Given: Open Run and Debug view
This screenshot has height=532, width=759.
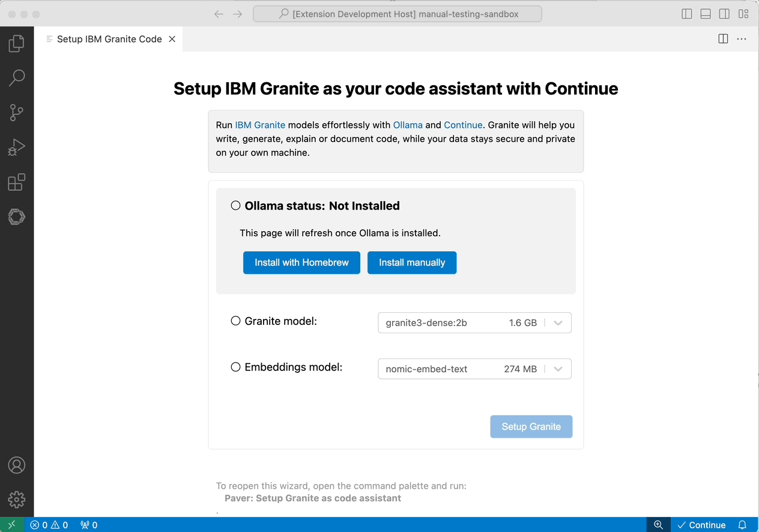Looking at the screenshot, I should (x=17, y=147).
